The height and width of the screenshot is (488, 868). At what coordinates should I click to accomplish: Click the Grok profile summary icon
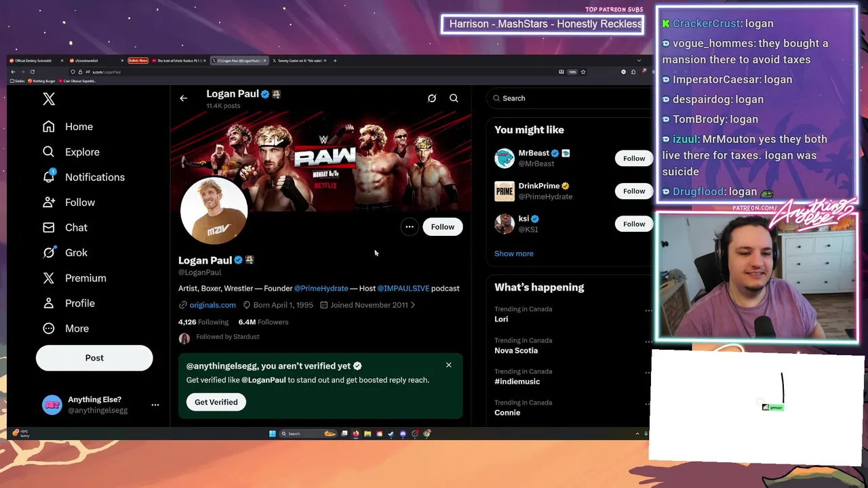pyautogui.click(x=431, y=98)
